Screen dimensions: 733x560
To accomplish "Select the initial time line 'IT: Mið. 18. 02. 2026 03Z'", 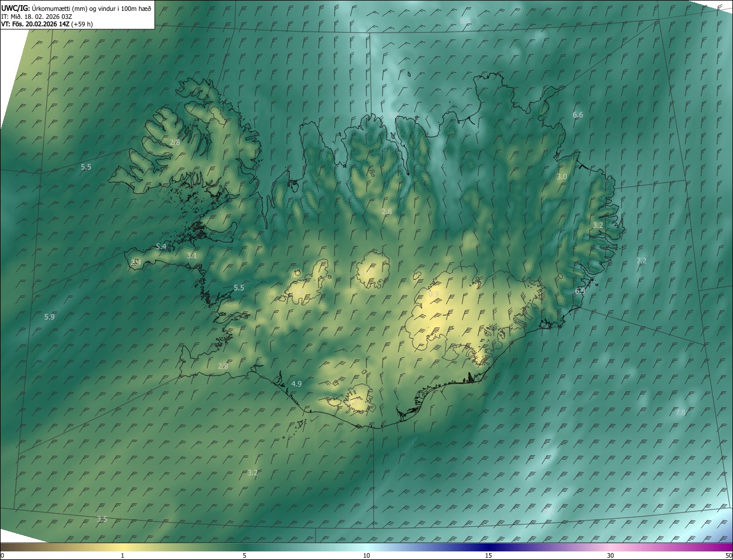I will 37,16.
